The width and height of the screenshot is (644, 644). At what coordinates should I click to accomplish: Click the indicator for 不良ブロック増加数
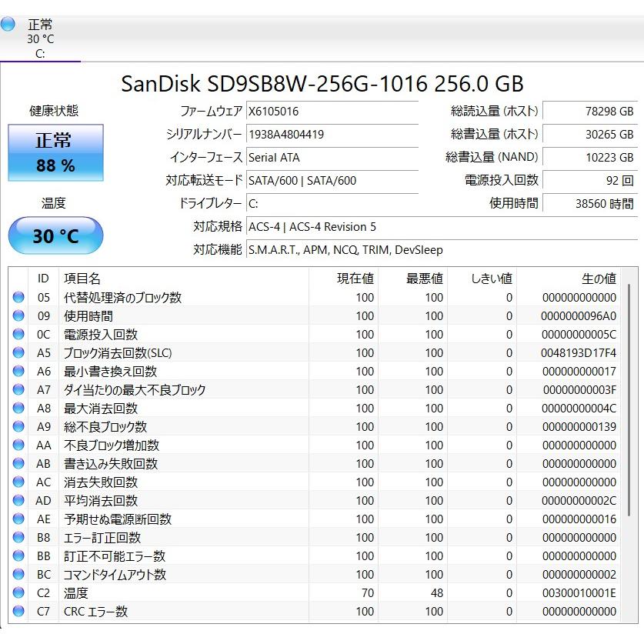[17, 445]
